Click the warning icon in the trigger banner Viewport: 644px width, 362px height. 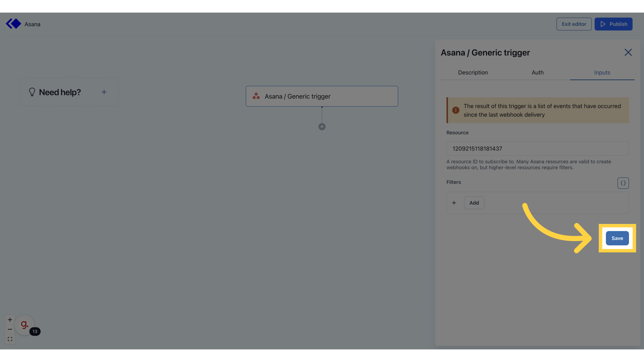click(456, 110)
